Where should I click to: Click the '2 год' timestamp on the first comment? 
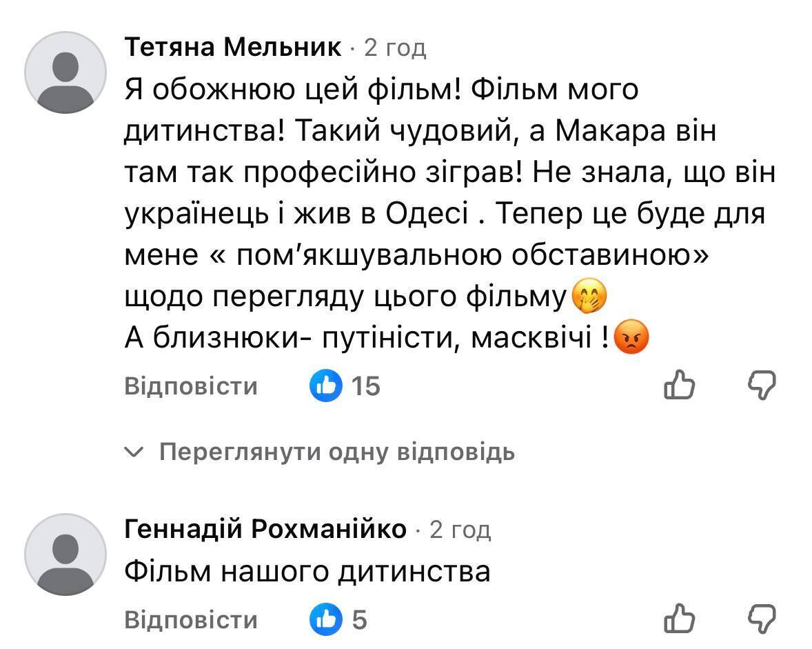(396, 47)
